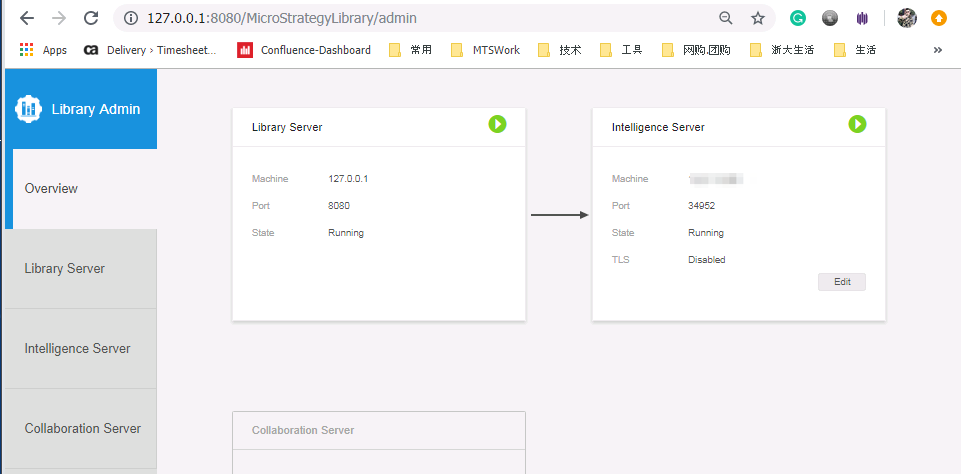This screenshot has height=474, width=961.
Task: Click the TLS value Disabled
Action: click(x=707, y=260)
